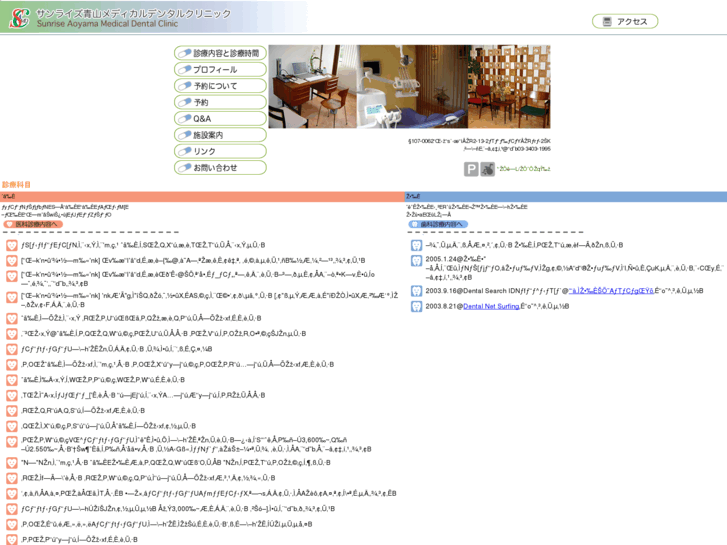Viewport: 727px width, 545px height.
Task: Open the Q&A menu item
Action: pos(220,119)
